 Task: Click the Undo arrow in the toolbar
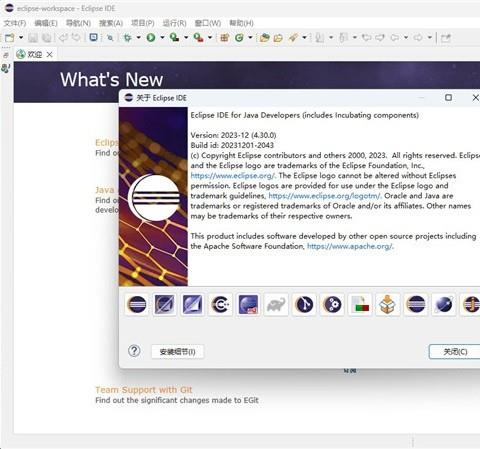[x=63, y=38]
